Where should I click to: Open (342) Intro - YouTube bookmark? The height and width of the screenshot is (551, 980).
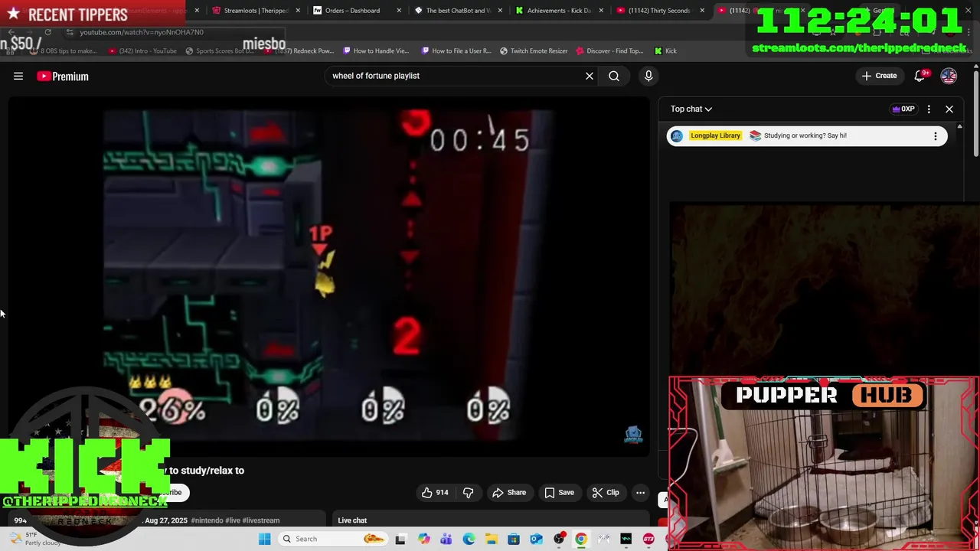click(142, 51)
